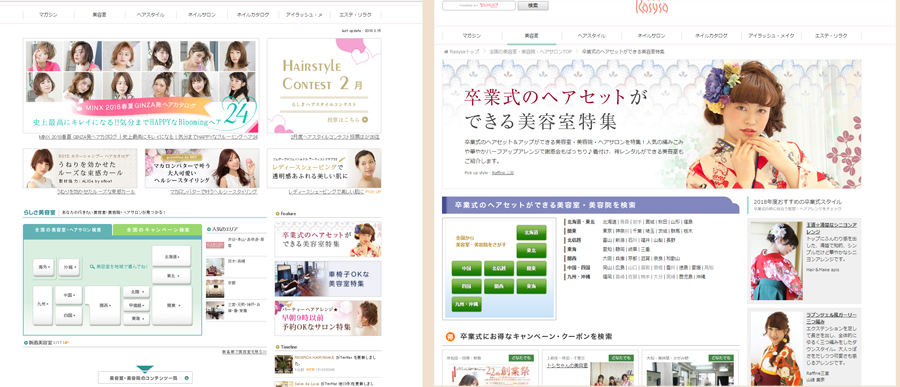Choose 沖縄 on the left page map

(x=68, y=268)
